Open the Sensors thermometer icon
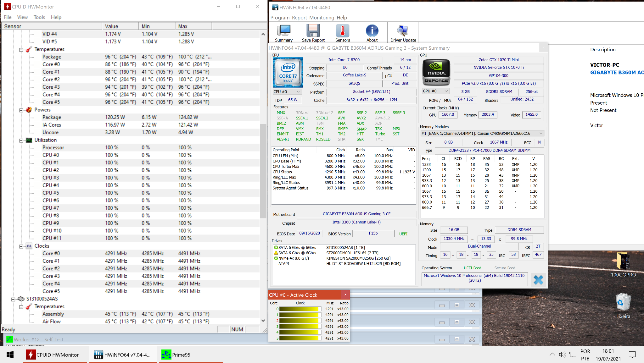The height and width of the screenshot is (363, 644). [343, 33]
